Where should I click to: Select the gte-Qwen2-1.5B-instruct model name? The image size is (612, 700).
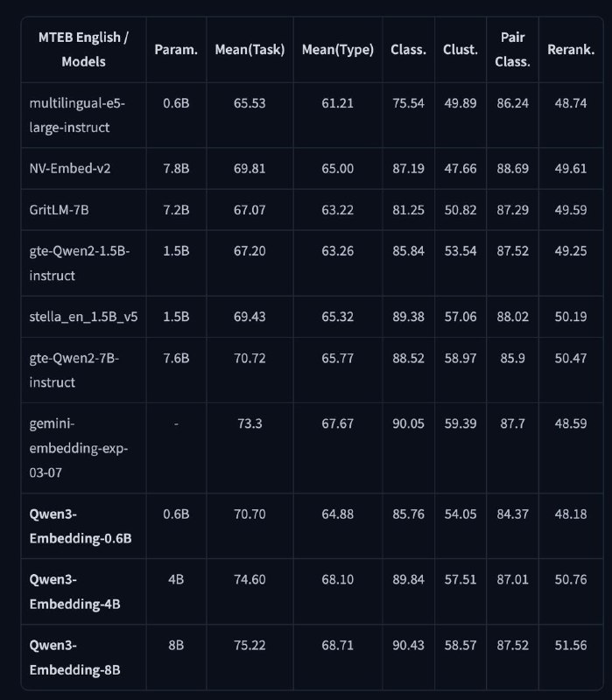point(80,263)
